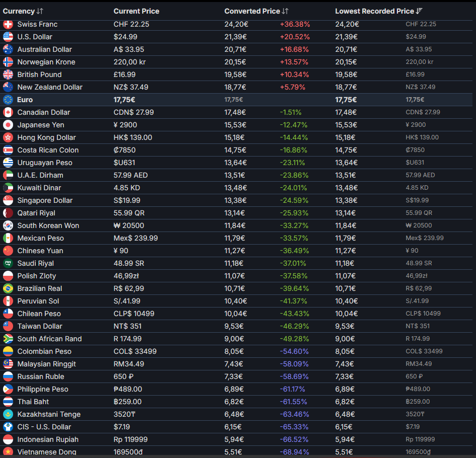Click the British Pound flag icon
This screenshot has width=476, height=458.
pos(8,74)
